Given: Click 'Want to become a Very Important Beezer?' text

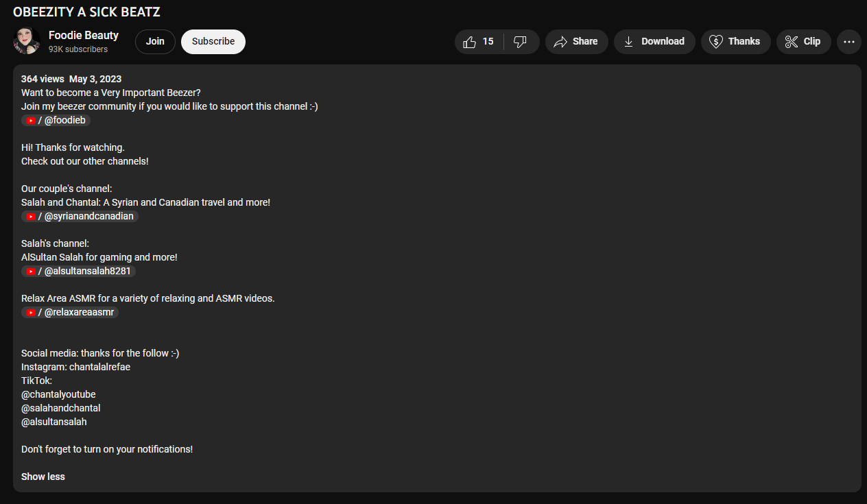Looking at the screenshot, I should coord(111,93).
